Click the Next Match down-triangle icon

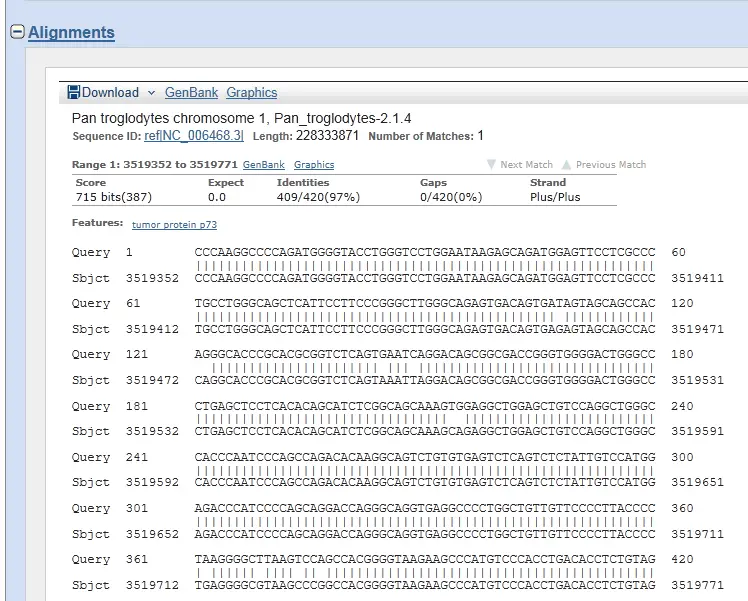point(491,164)
